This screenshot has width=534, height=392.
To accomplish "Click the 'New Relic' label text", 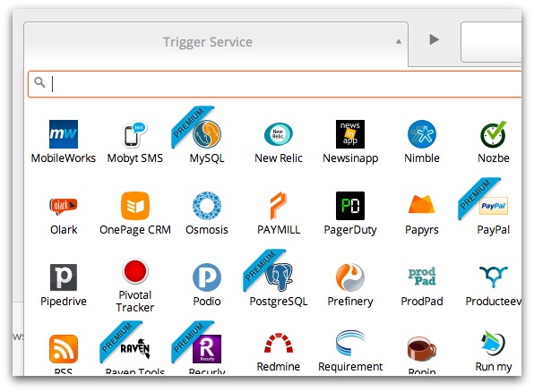I will pyautogui.click(x=279, y=158).
